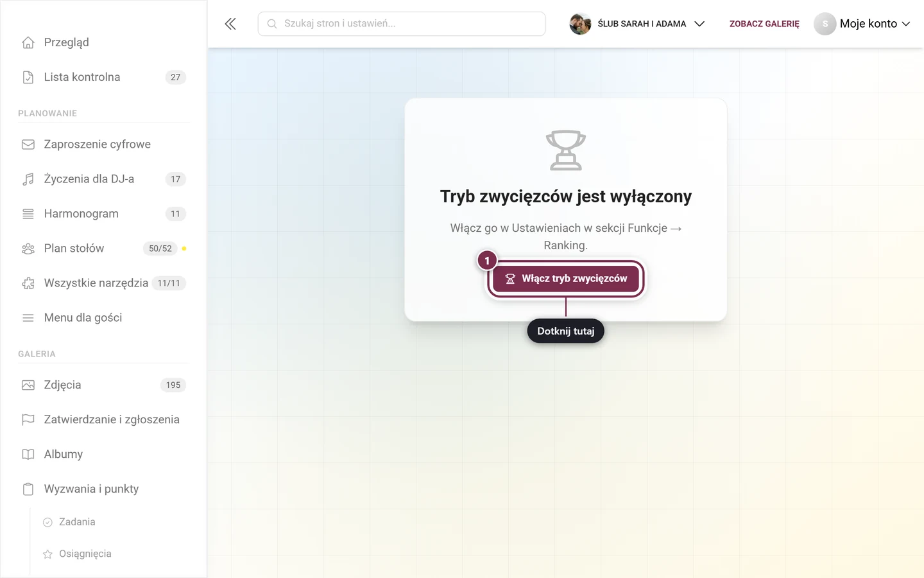The height and width of the screenshot is (578, 924).
Task: Open the Harmonogram list icon
Action: (x=28, y=214)
